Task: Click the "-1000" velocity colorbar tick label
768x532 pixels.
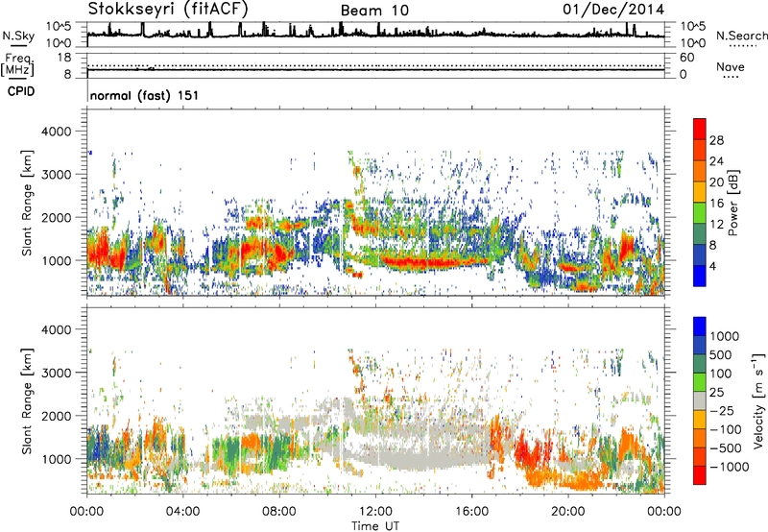Action: (730, 467)
